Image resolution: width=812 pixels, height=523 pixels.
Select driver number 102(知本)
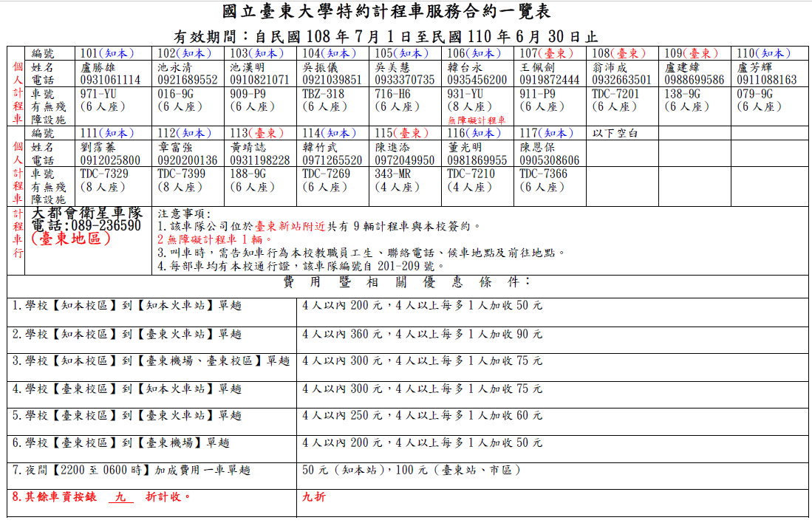[x=185, y=53]
